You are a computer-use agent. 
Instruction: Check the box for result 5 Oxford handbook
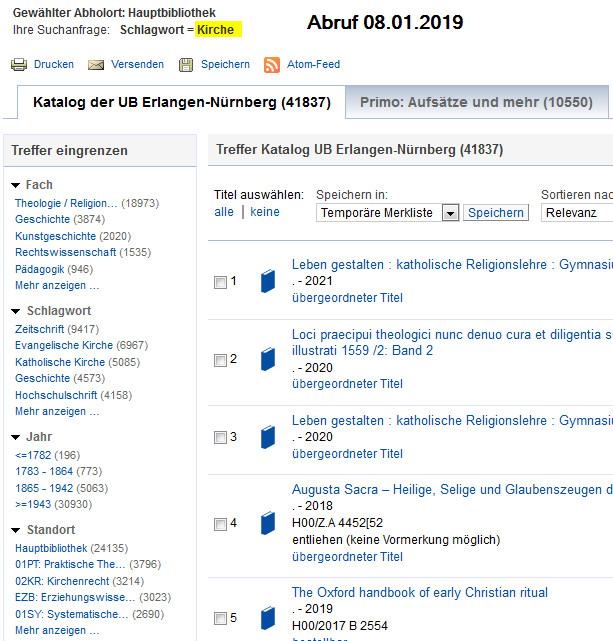tap(220, 619)
